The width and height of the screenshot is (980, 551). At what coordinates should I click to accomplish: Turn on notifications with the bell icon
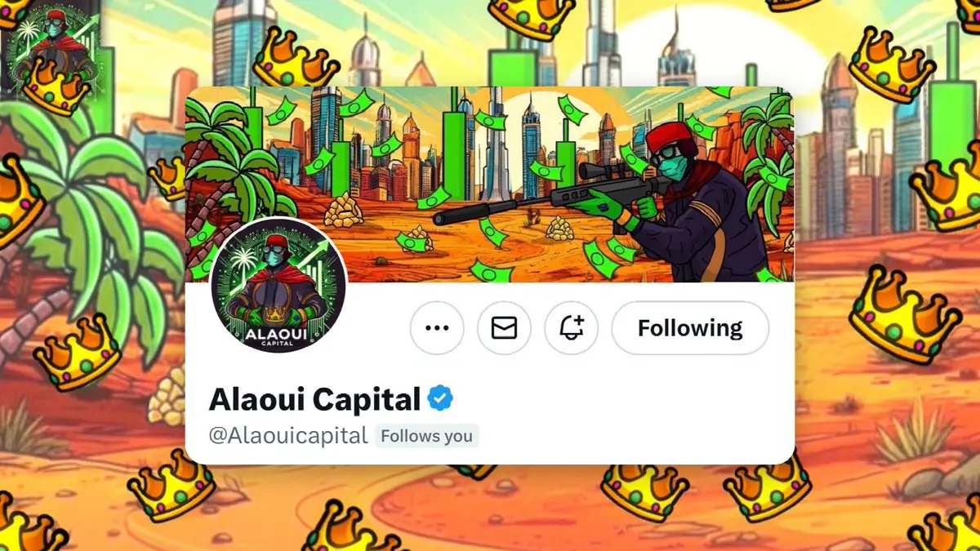pyautogui.click(x=572, y=328)
